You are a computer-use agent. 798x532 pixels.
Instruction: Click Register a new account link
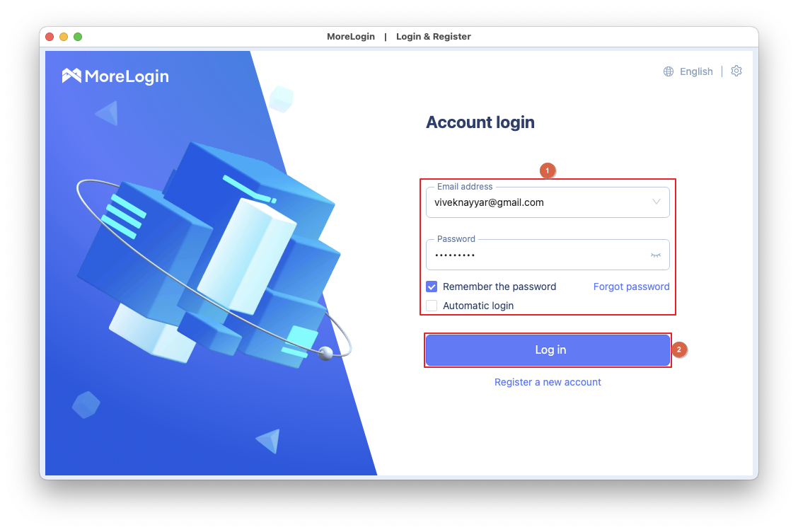[548, 382]
